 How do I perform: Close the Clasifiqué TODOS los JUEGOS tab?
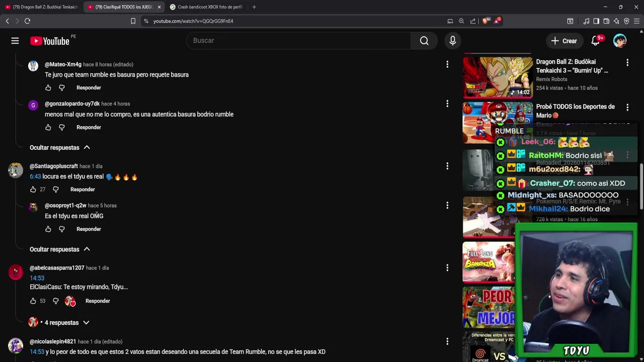159,7
